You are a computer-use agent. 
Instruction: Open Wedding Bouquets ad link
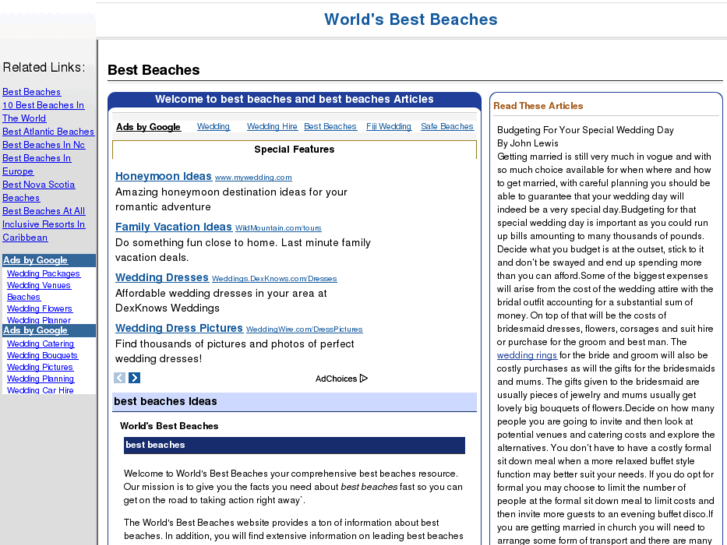click(42, 355)
